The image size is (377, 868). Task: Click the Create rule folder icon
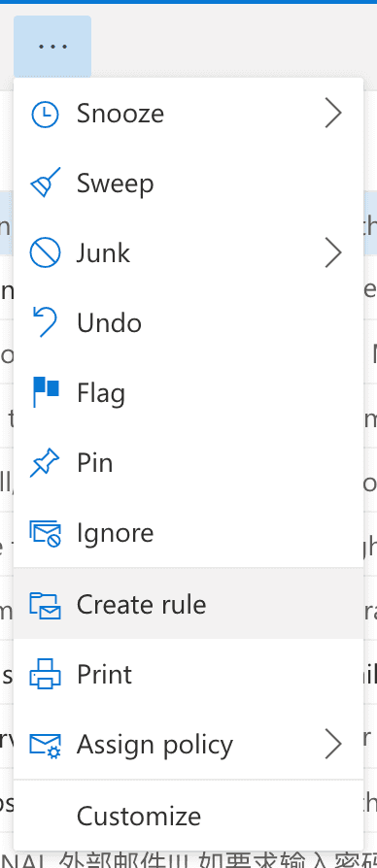tap(45, 605)
